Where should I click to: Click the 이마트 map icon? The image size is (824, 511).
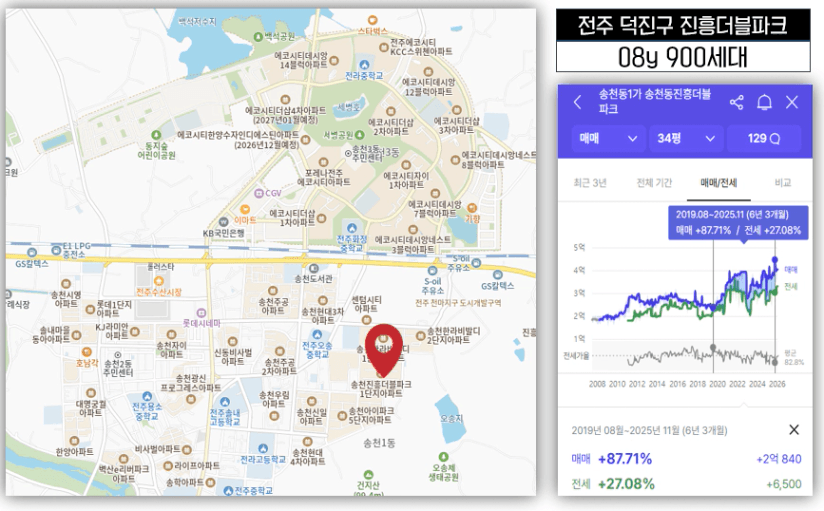[x=245, y=210]
